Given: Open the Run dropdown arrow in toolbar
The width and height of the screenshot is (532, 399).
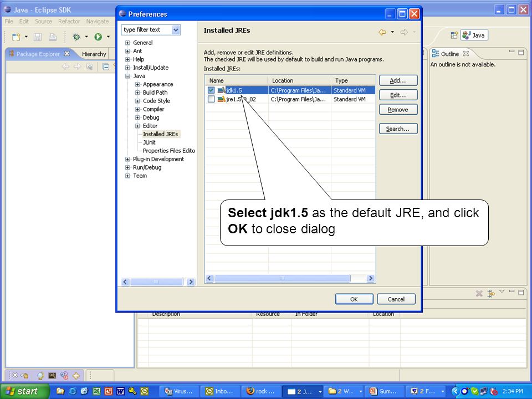Looking at the screenshot, I should (x=108, y=37).
